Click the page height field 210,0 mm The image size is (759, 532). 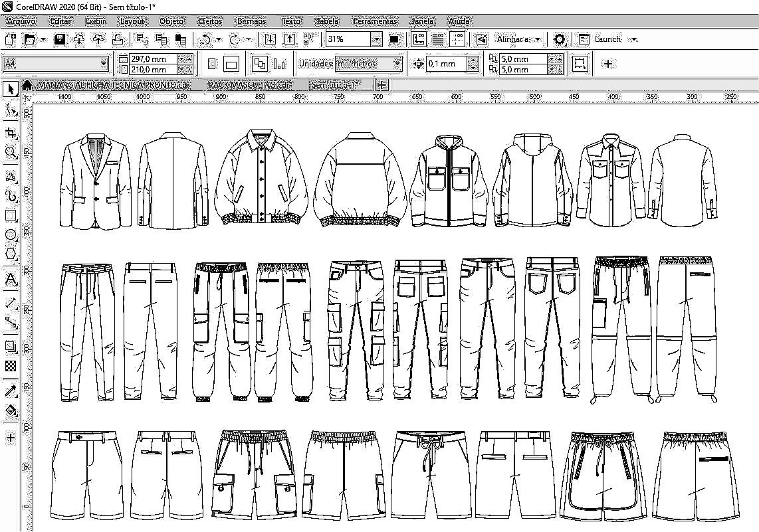(153, 69)
